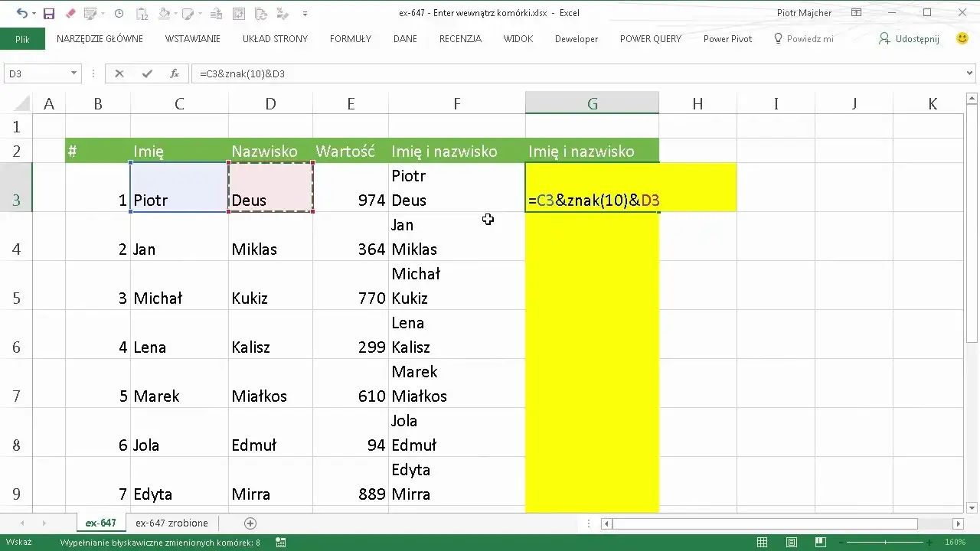Switch to Normal view in status bar
The image size is (980, 551).
click(762, 543)
